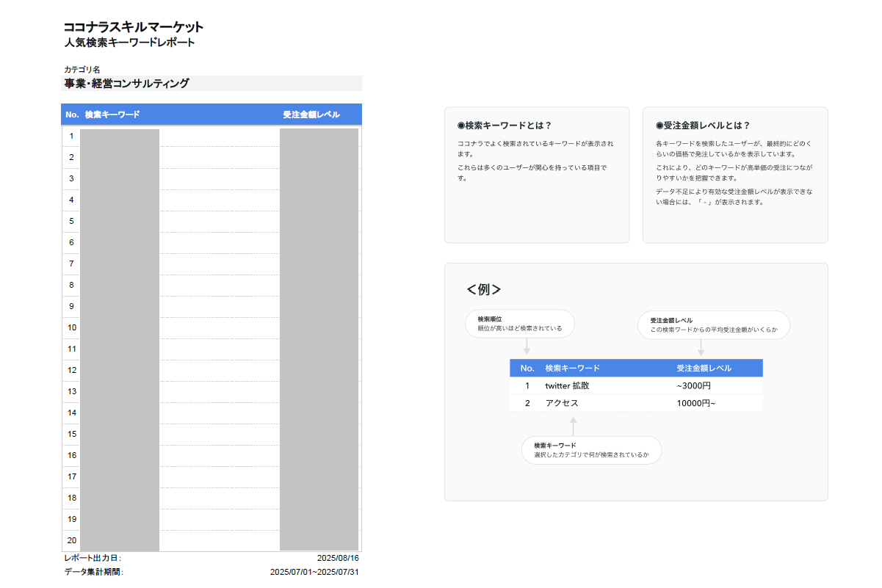The width and height of the screenshot is (882, 588).
Task: Click the report output date 2025/08/16
Action: click(338, 558)
